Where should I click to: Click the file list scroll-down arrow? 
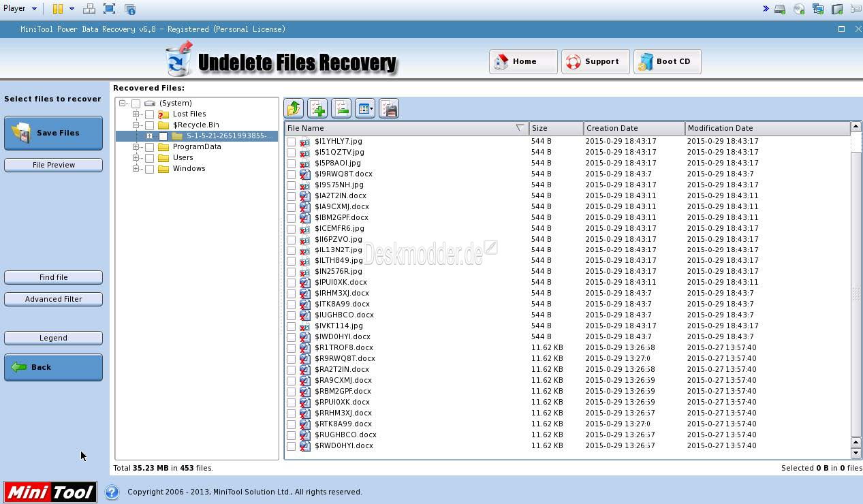pos(856,453)
